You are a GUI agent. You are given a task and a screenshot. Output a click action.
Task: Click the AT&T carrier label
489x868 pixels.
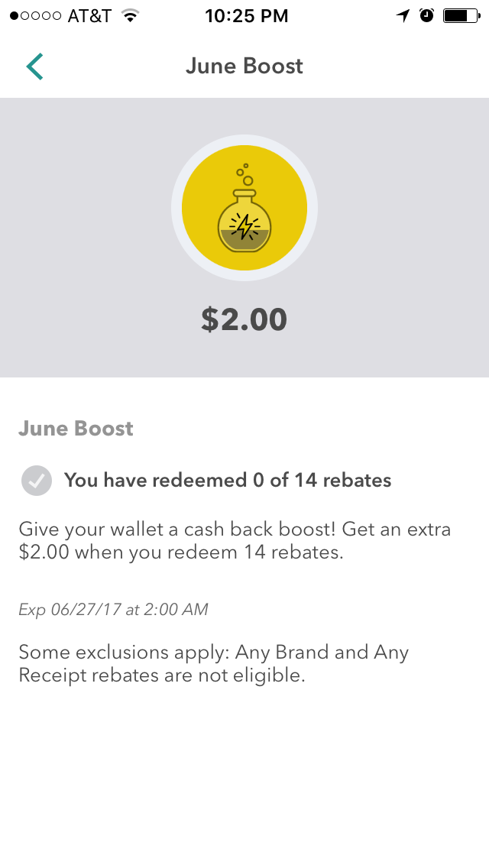click(x=89, y=16)
